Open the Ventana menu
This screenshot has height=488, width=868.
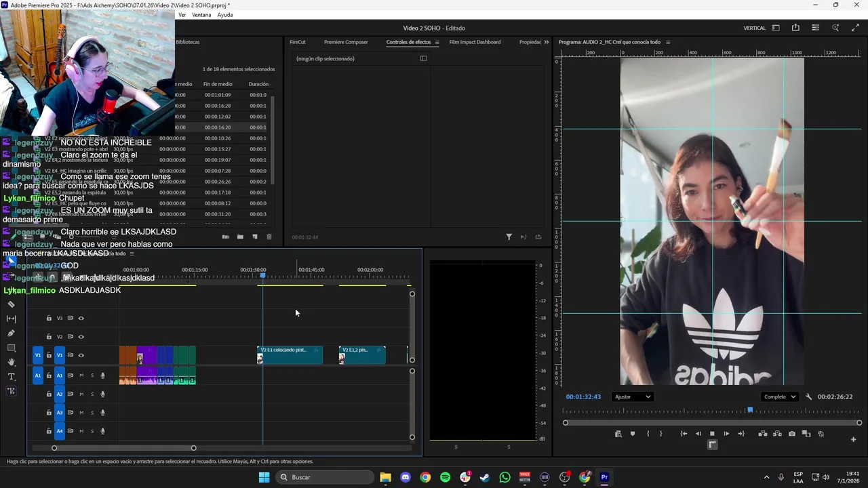click(201, 15)
